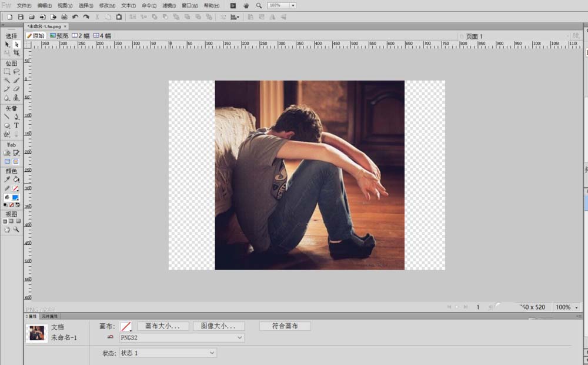
Task: Select the Paint Bucket tool
Action: [x=16, y=179]
